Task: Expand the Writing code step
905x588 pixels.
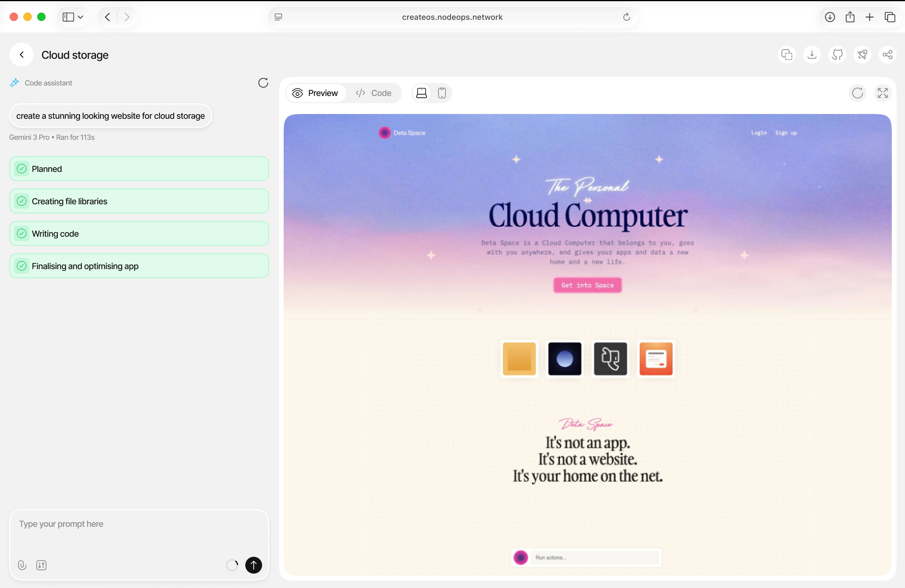Action: 139,233
